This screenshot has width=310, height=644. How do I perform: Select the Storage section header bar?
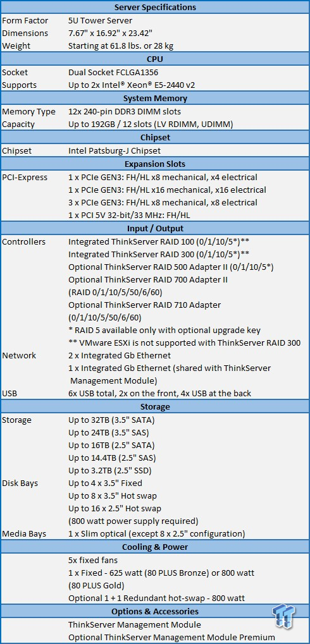coord(155,406)
